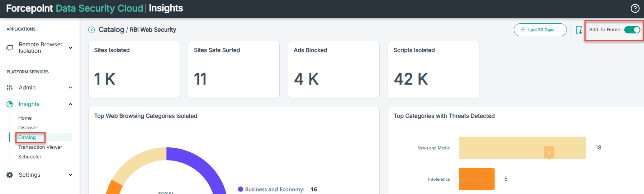Click the Admin menu label
This screenshot has height=194, width=644.
coord(27,88)
